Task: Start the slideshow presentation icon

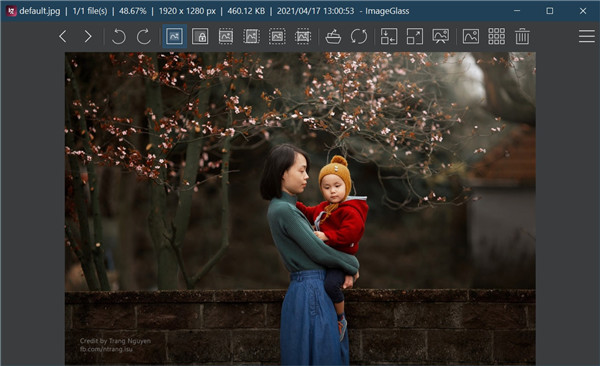Action: [440, 37]
